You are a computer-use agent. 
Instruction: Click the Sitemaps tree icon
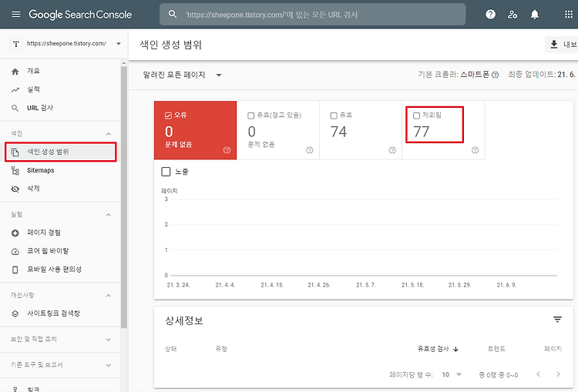tap(15, 170)
